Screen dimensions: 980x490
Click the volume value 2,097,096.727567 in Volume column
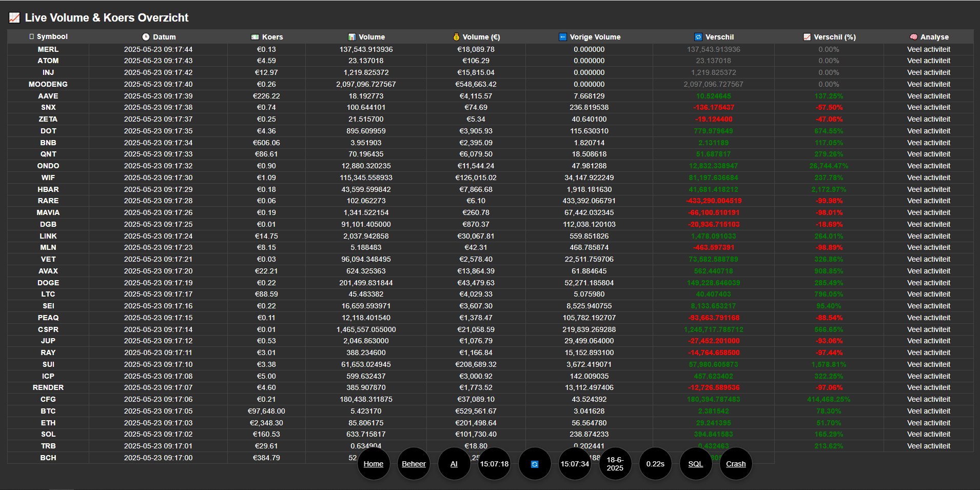pos(366,84)
